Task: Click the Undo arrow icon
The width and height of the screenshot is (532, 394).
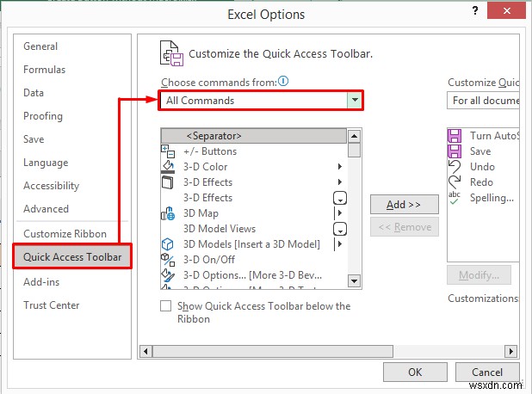Action: (x=455, y=167)
